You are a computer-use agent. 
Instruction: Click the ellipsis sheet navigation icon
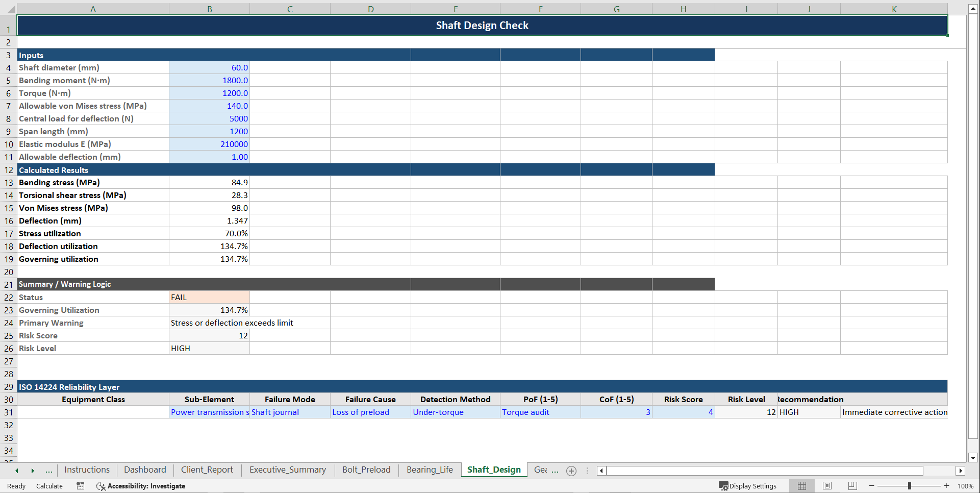(48, 471)
